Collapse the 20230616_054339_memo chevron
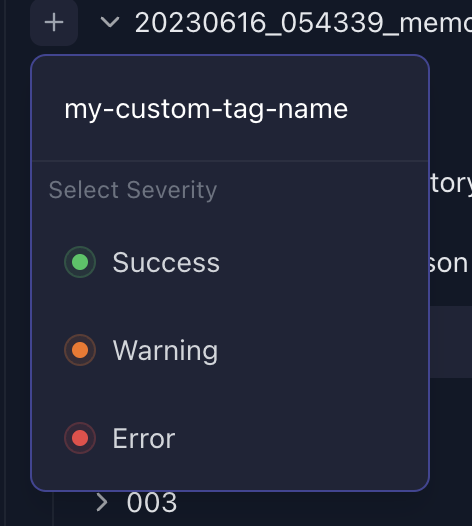The image size is (472, 526). pyautogui.click(x=110, y=22)
